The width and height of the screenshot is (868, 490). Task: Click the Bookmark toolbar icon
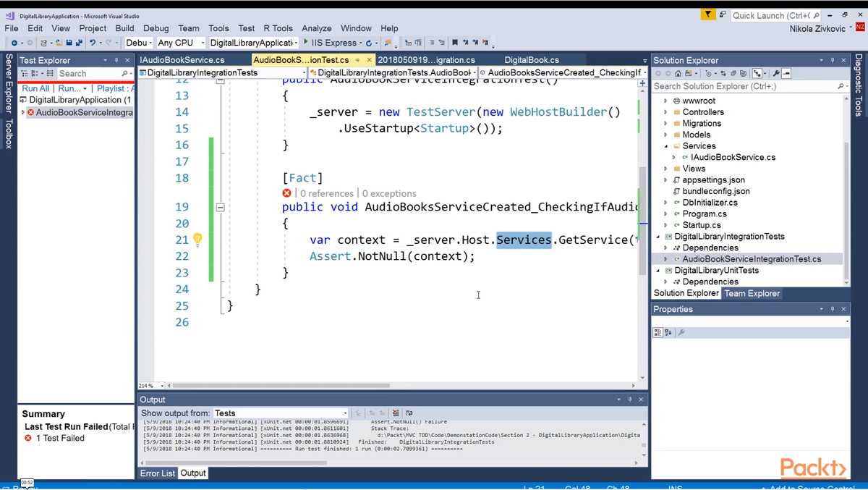click(x=454, y=43)
